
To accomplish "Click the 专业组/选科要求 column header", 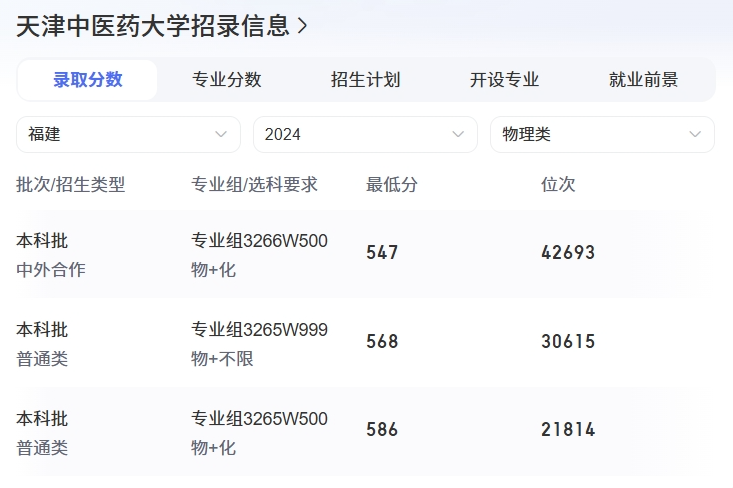I will [x=254, y=185].
